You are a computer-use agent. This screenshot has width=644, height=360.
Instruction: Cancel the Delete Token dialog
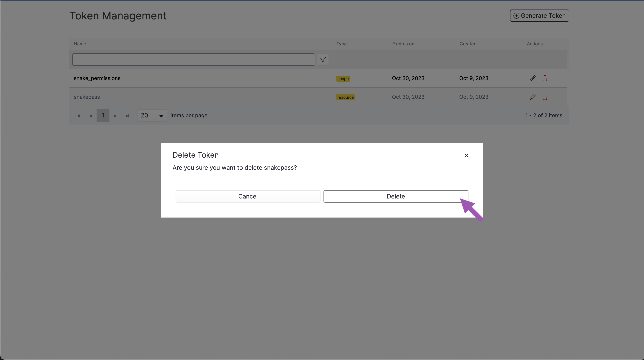click(x=247, y=196)
